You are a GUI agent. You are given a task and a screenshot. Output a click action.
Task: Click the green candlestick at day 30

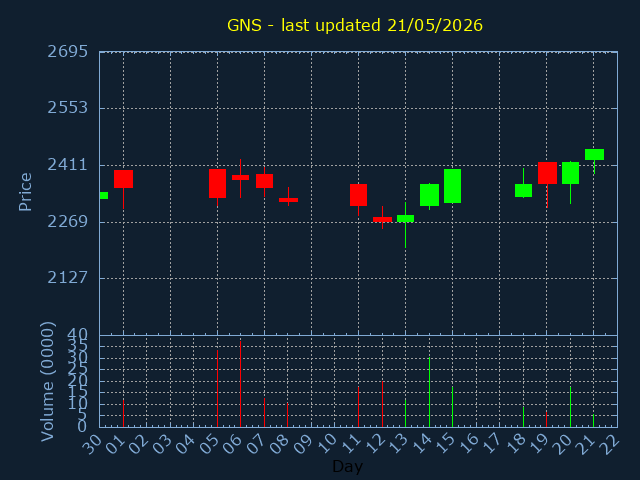[104, 196]
